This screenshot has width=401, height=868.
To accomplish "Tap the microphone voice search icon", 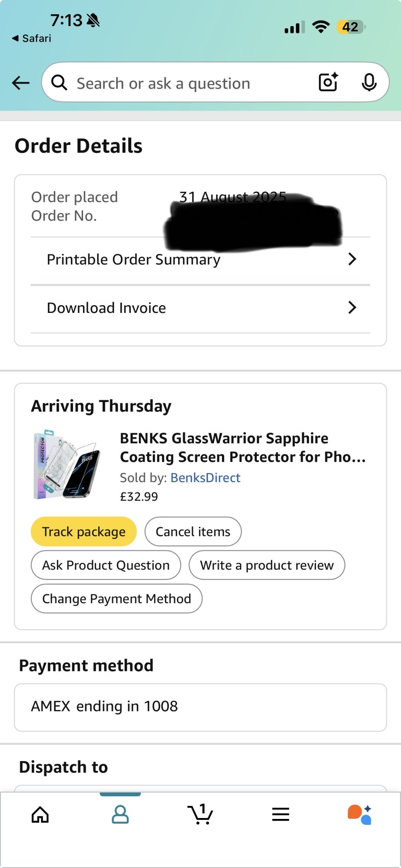I will [369, 82].
